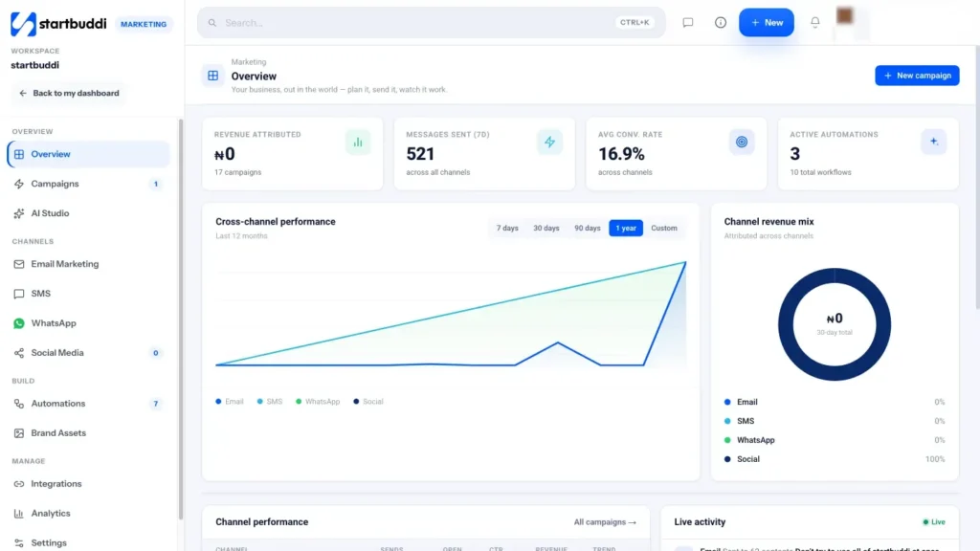The width and height of the screenshot is (980, 551).
Task: Open Campaigns in the sidebar
Action: click(x=88, y=184)
